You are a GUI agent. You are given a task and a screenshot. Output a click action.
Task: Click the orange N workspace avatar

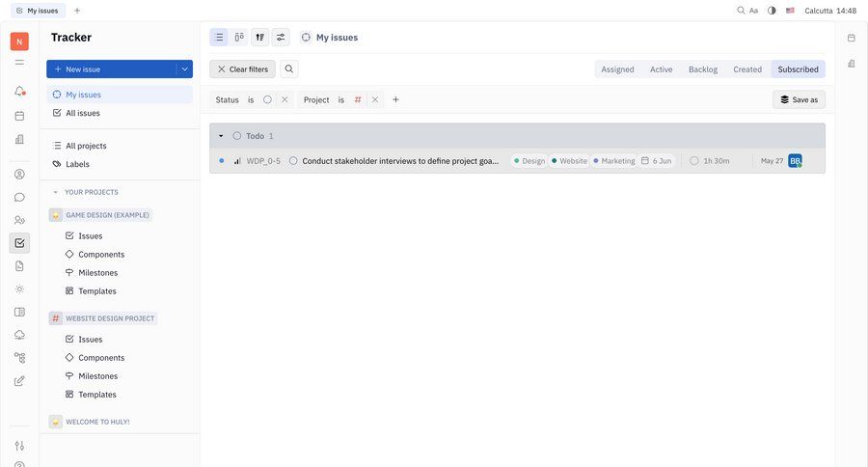point(19,41)
